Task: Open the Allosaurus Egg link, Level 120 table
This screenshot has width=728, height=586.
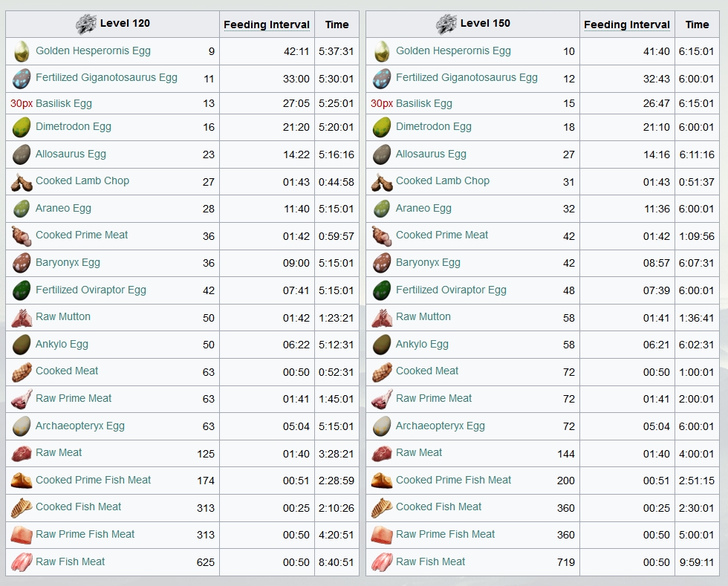Action: [71, 154]
